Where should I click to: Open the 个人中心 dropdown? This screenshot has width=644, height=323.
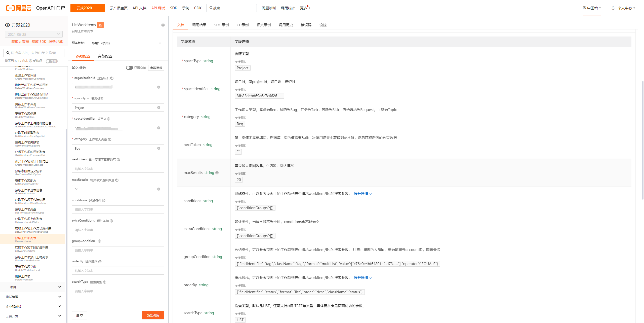pyautogui.click(x=626, y=8)
